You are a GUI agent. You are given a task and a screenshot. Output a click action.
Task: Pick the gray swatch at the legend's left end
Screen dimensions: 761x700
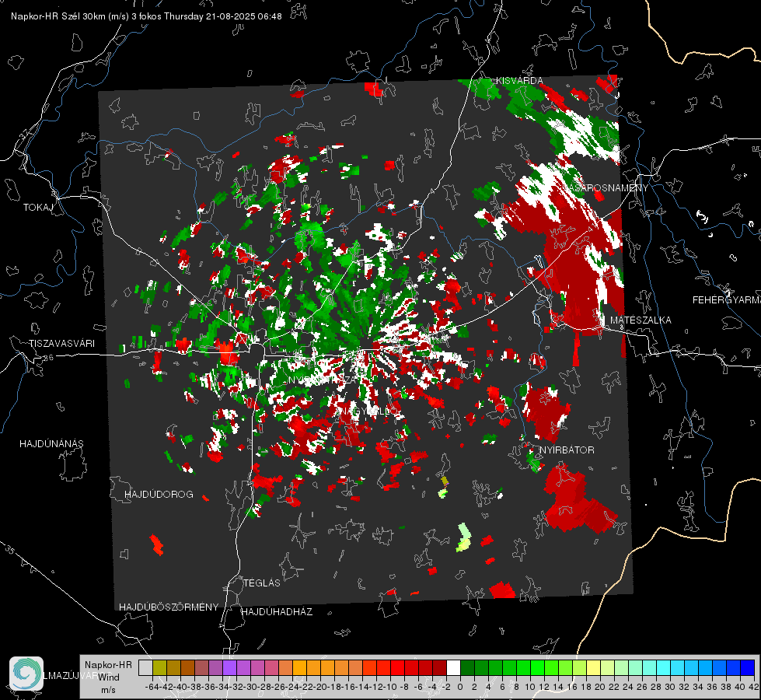click(145, 668)
